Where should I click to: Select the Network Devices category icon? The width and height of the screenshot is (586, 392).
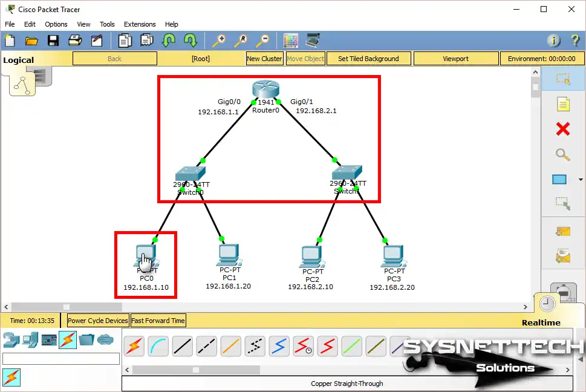(x=11, y=340)
